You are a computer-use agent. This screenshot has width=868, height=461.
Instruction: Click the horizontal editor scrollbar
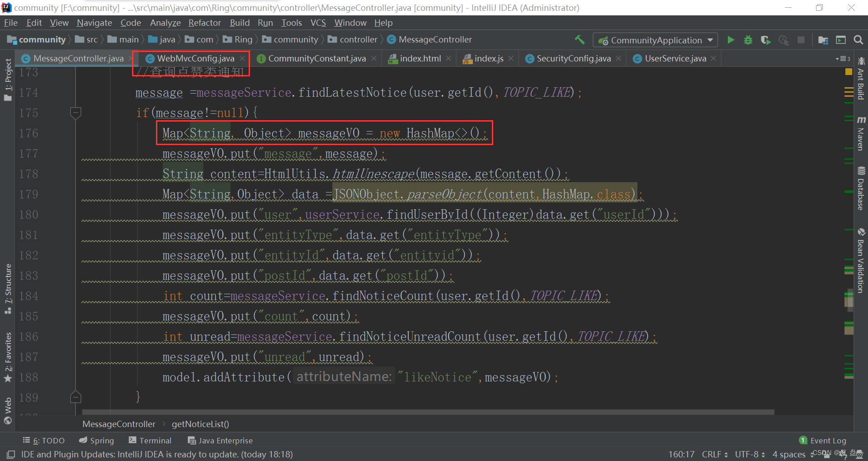pyautogui.click(x=428, y=412)
